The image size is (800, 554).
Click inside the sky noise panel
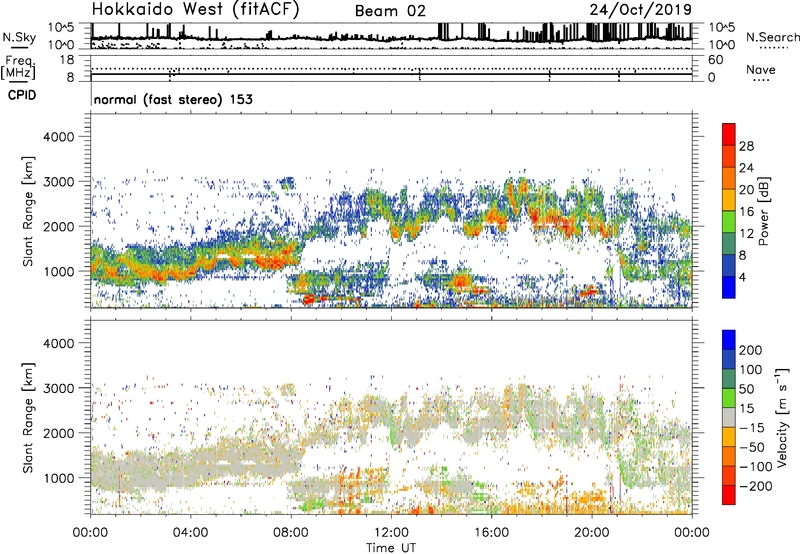pyautogui.click(x=391, y=36)
